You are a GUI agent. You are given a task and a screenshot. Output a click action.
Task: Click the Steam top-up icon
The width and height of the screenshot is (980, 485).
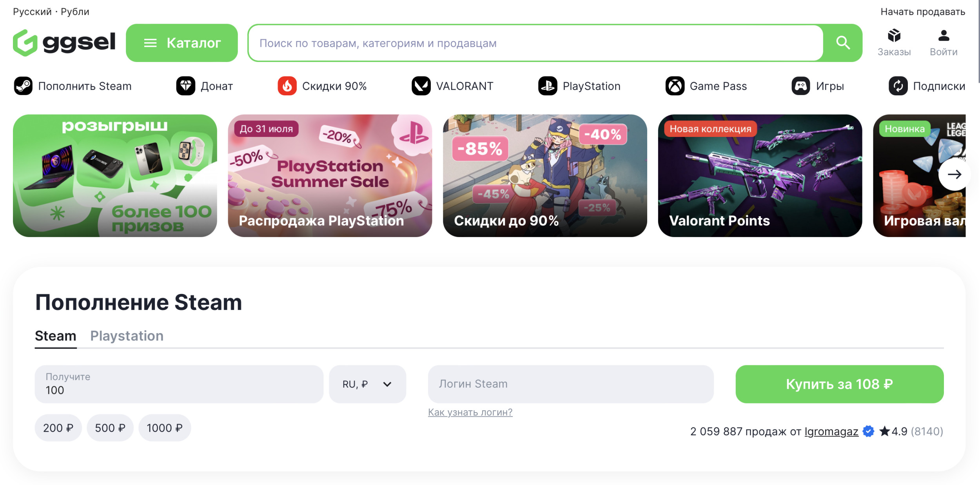23,86
